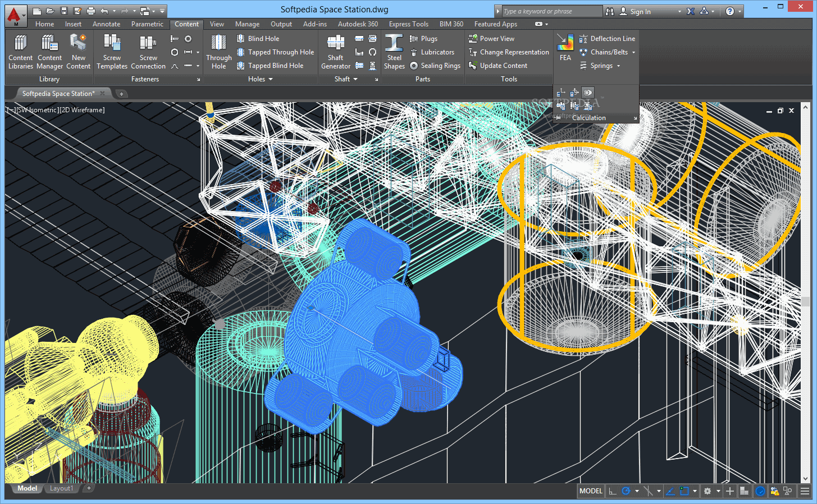Customize Quick Access Toolbar dropdown
The height and width of the screenshot is (504, 817).
pos(162,11)
